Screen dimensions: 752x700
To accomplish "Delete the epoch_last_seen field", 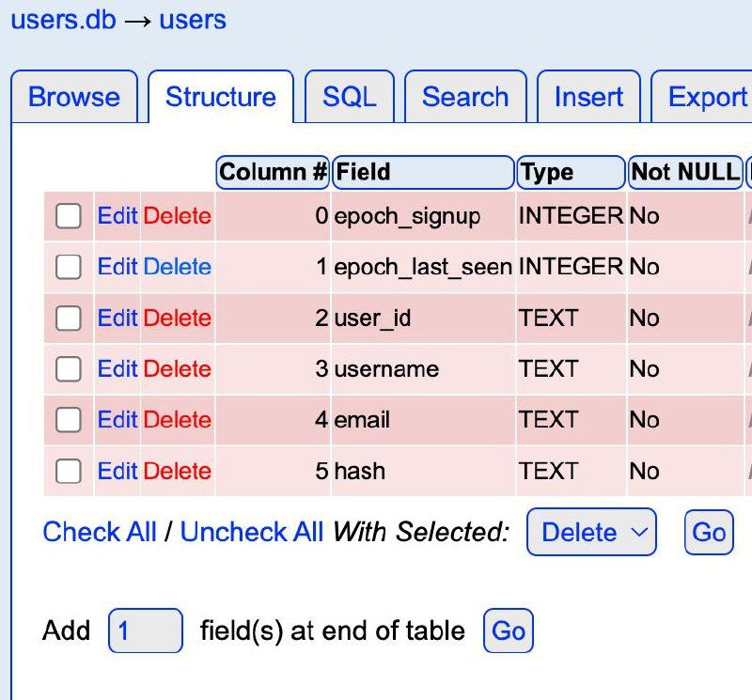I will click(178, 268).
